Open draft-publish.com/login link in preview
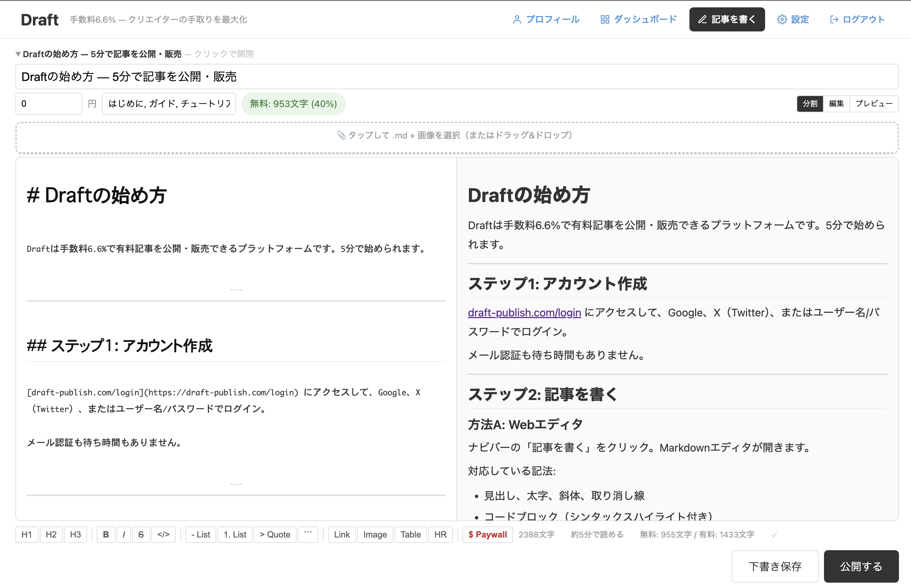This screenshot has width=911, height=588. point(524,312)
